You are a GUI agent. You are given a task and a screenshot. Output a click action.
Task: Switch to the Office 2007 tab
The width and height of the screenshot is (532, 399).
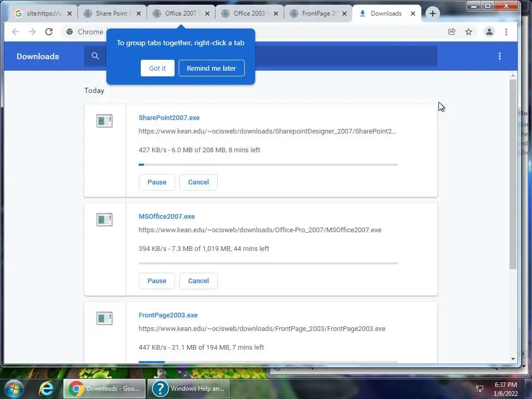click(181, 14)
